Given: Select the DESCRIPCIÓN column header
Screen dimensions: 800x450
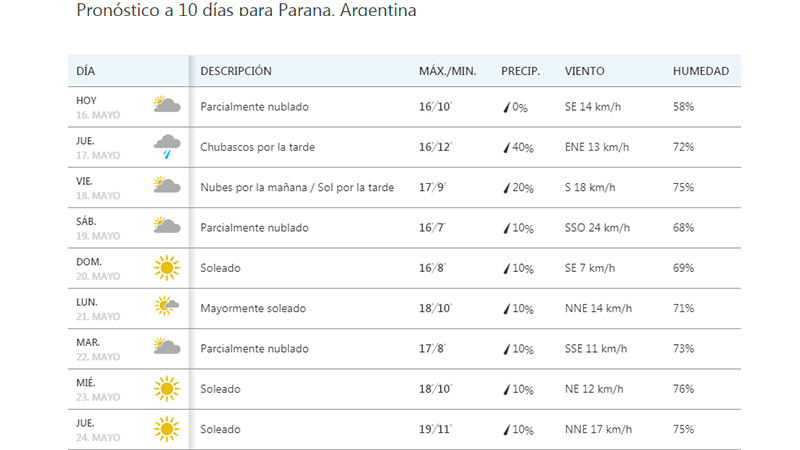Looking at the screenshot, I should (x=236, y=71).
